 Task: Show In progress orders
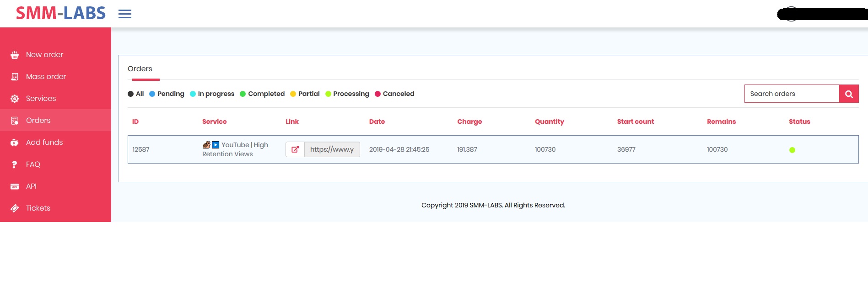click(x=212, y=94)
